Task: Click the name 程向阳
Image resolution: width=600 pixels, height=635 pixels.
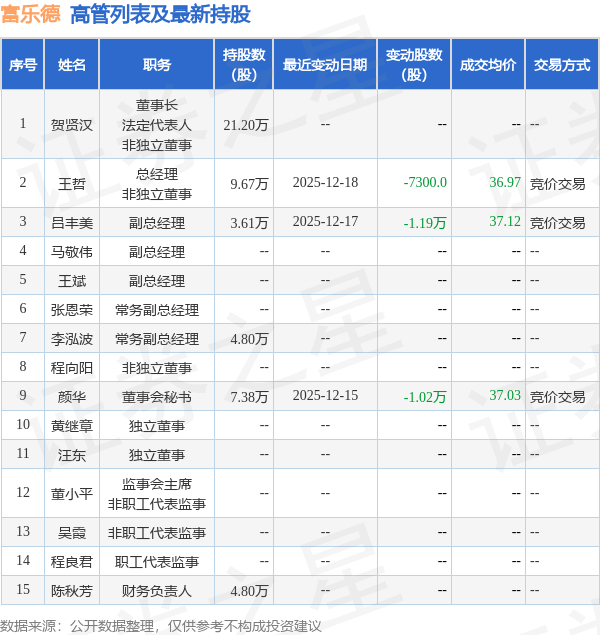Action: (x=72, y=368)
